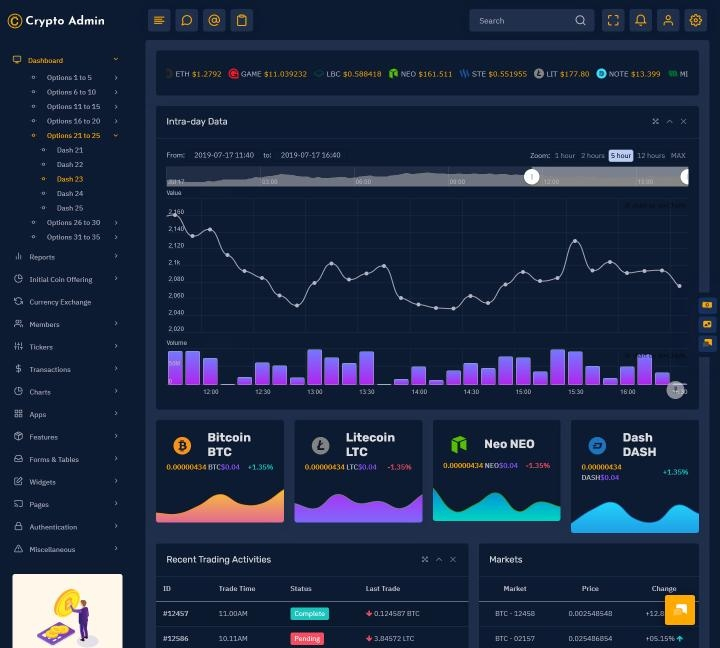The width and height of the screenshot is (720, 648).
Task: Open notifications bell icon
Action: 641,20
